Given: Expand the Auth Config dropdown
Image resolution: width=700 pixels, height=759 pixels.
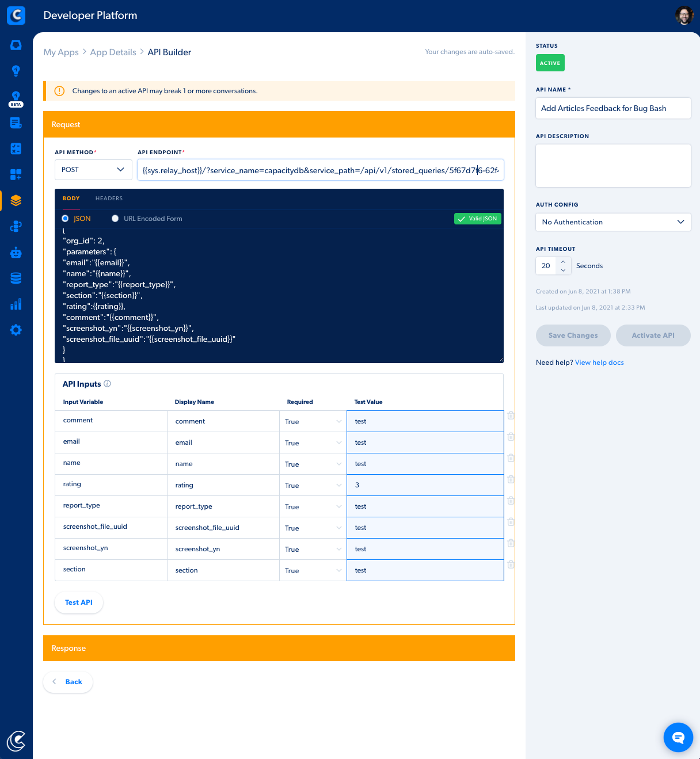Looking at the screenshot, I should pos(613,222).
